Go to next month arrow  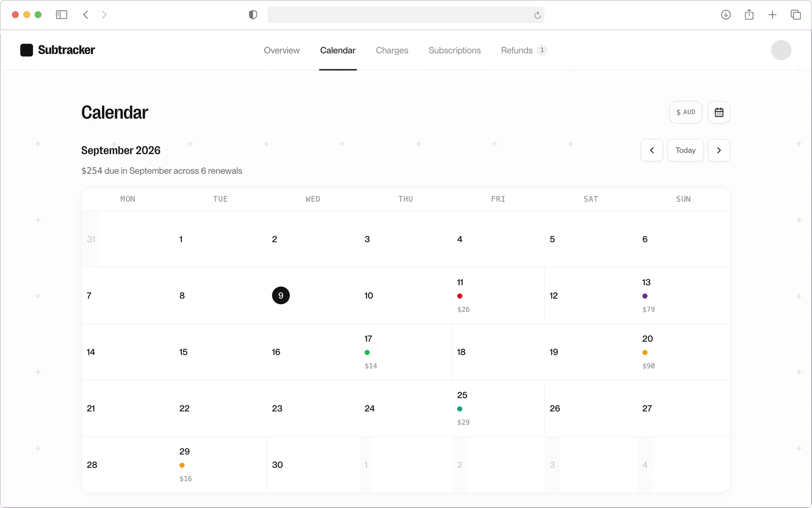pyautogui.click(x=719, y=150)
